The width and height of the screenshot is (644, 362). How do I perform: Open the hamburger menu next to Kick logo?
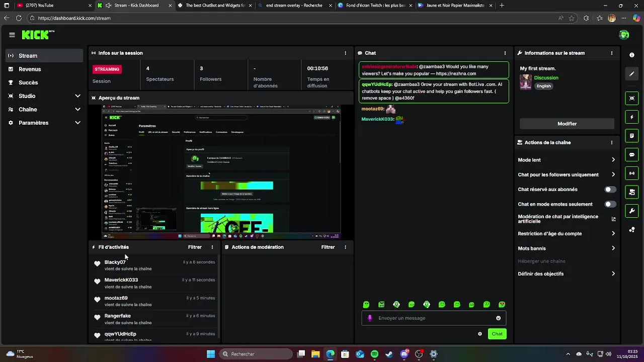click(12, 35)
